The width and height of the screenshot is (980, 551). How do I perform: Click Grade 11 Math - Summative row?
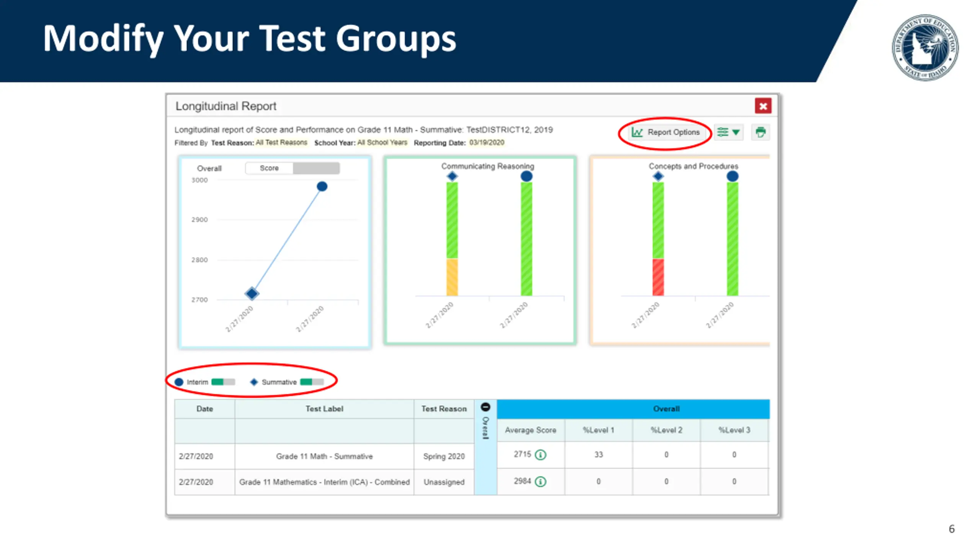(x=324, y=456)
